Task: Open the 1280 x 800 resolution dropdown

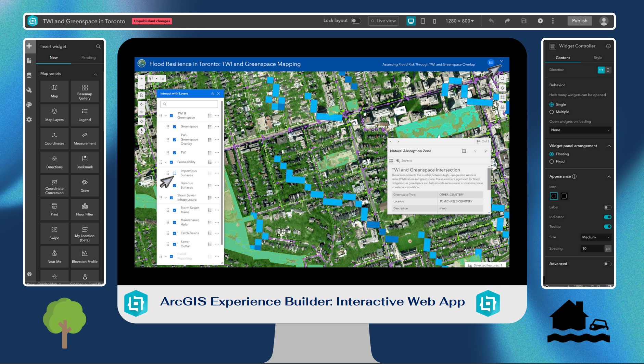Action: (x=459, y=21)
